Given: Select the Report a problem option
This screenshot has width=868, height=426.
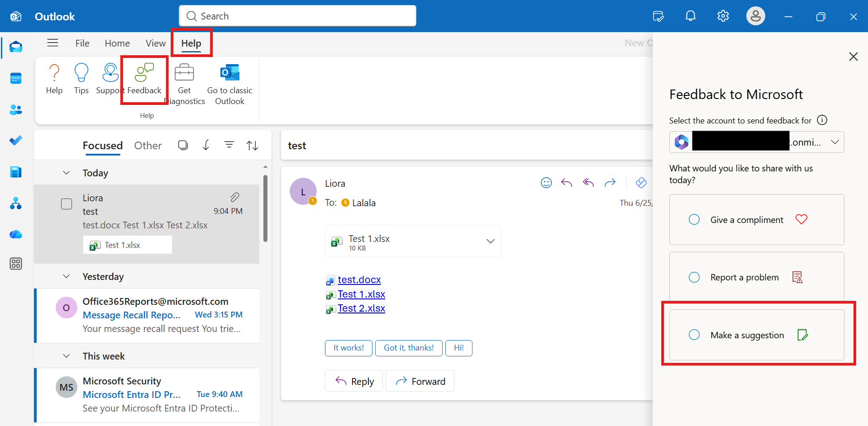Looking at the screenshot, I should 757,277.
